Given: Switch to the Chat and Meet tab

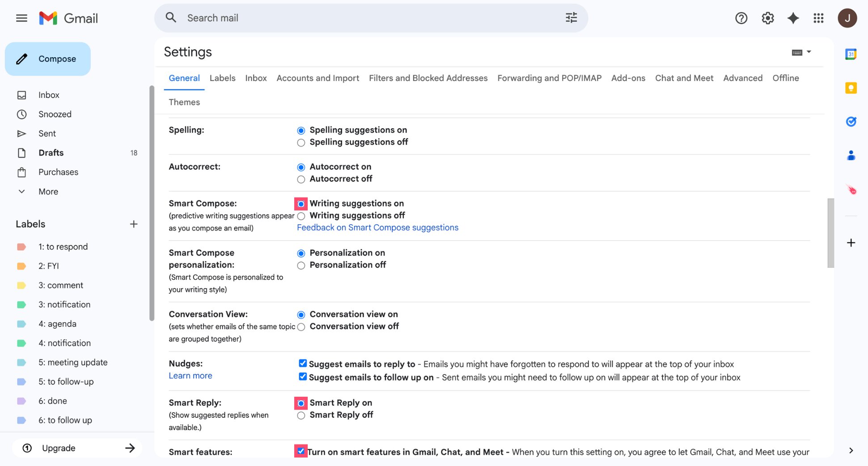Looking at the screenshot, I should [x=684, y=78].
